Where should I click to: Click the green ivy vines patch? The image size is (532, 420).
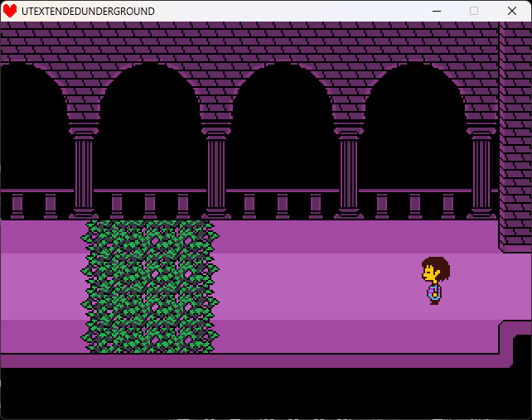click(x=150, y=287)
